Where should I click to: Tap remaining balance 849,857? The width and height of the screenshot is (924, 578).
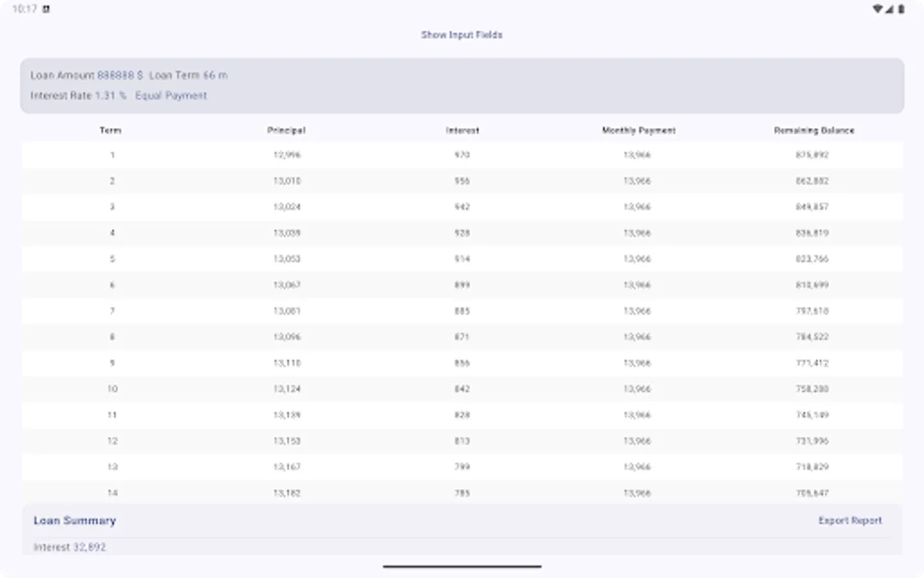(x=812, y=207)
